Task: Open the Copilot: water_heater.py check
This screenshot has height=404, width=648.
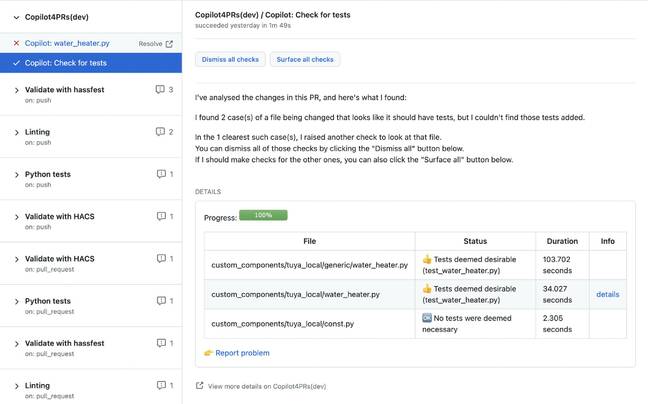Action: (67, 43)
